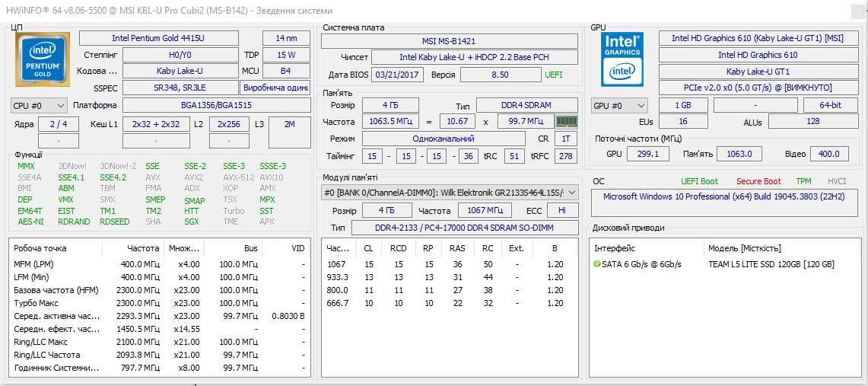Click the 2x32 + 2x32 L1 cache field
The width and height of the screenshot is (868, 386).
[156, 124]
